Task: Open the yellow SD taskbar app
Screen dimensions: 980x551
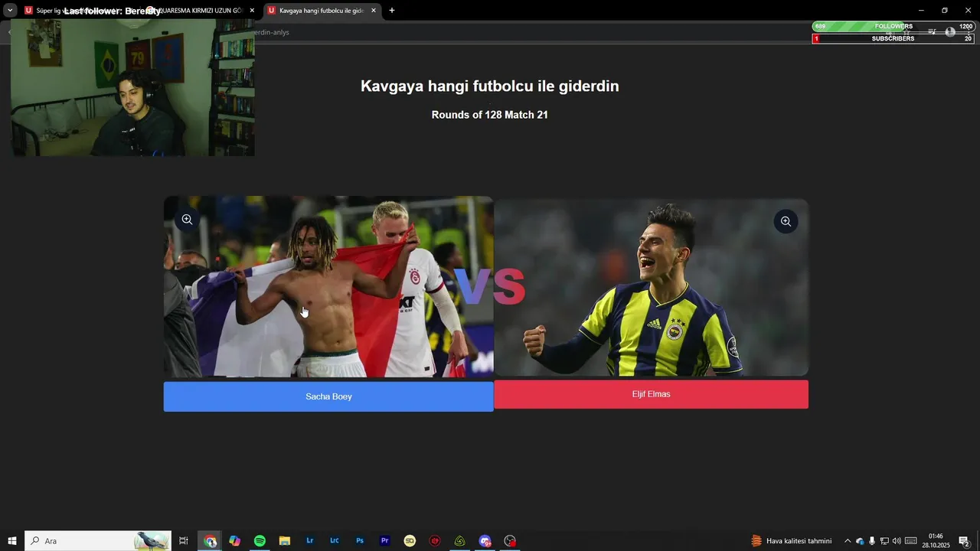Action: (x=410, y=541)
